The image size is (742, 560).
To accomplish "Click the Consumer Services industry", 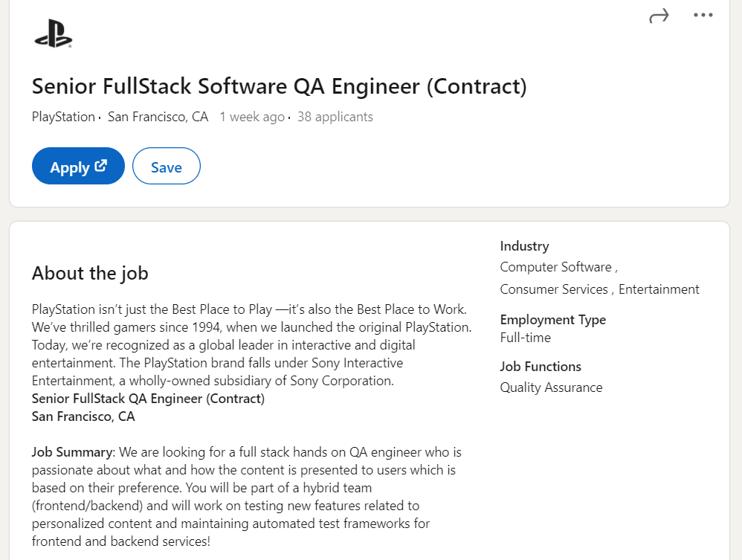I will [554, 289].
